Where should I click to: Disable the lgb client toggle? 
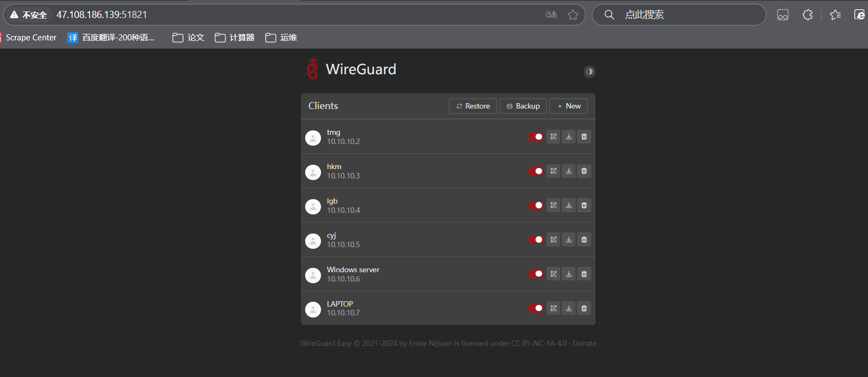(536, 206)
